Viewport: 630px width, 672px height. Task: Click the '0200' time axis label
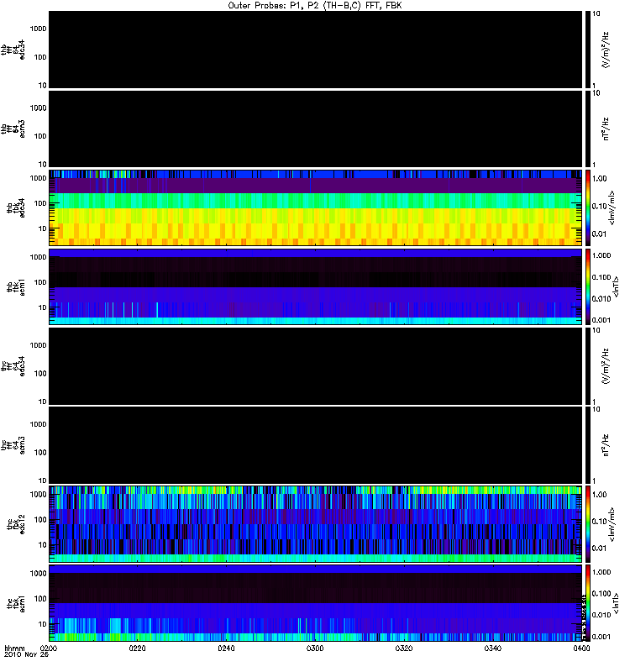coord(49,648)
